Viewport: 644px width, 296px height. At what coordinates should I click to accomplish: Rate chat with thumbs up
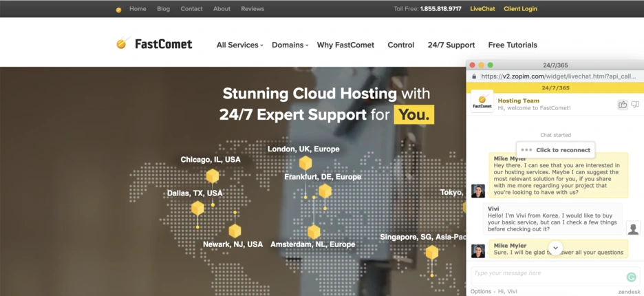(x=623, y=105)
